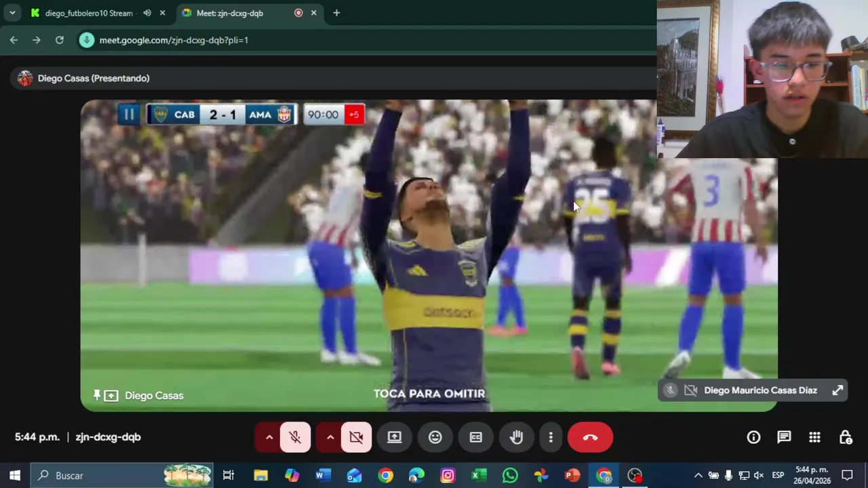Click microphone permission icon in address bar
Viewport: 868px width, 488px height.
pyautogui.click(x=86, y=40)
